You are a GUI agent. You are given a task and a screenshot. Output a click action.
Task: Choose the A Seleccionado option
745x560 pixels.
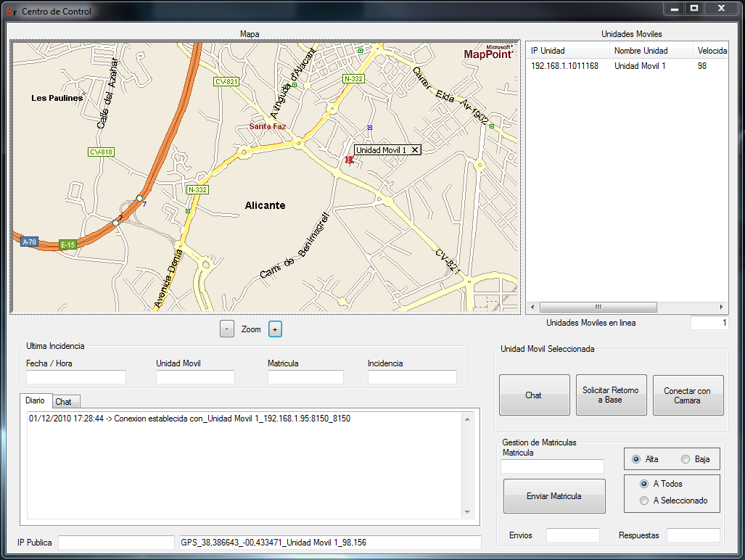point(644,501)
